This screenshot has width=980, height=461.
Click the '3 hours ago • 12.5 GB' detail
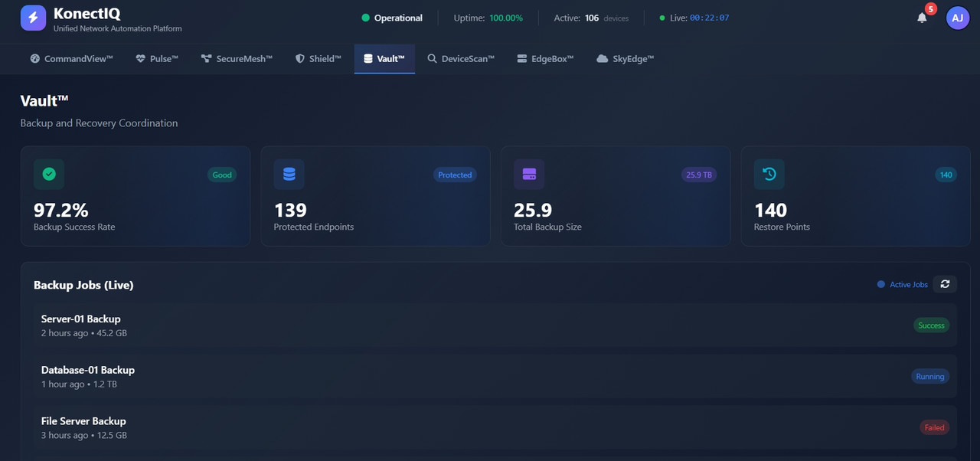coord(84,435)
